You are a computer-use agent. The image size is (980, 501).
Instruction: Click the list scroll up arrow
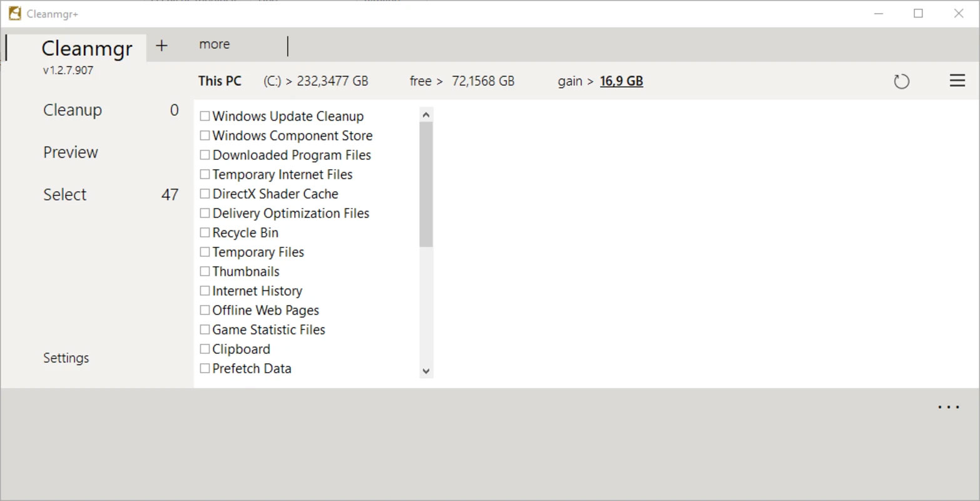coord(426,115)
